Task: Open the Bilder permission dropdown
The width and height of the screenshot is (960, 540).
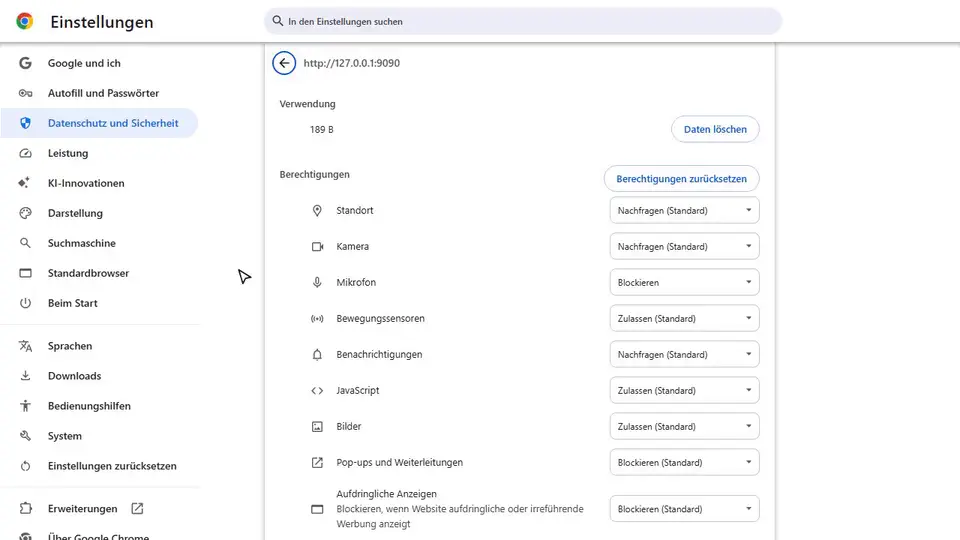Action: point(684,427)
